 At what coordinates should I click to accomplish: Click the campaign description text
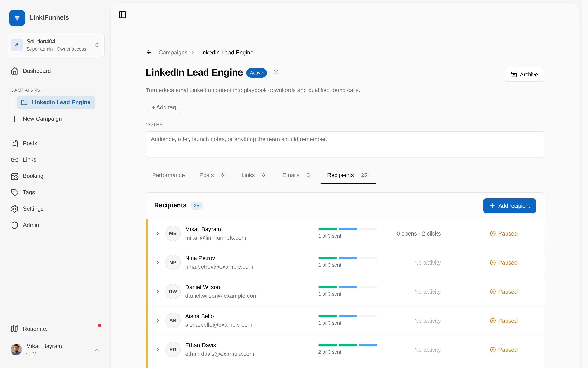point(253,90)
